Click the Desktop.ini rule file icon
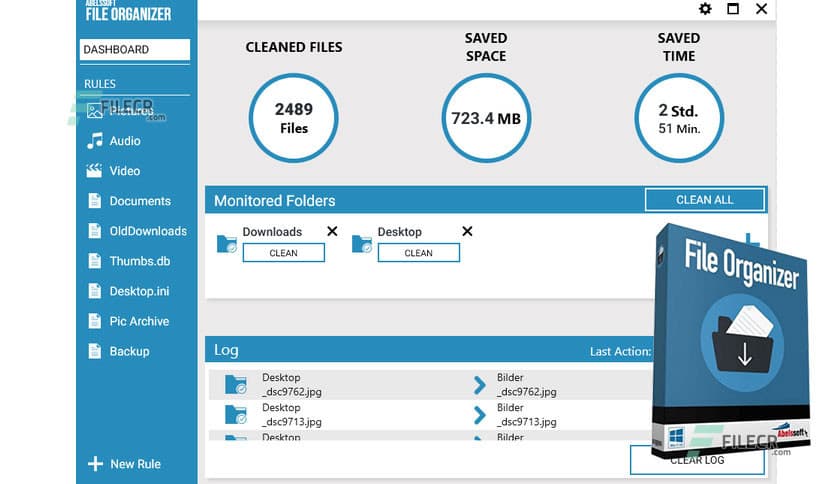Viewport: 836px width, 484px height. tap(94, 291)
